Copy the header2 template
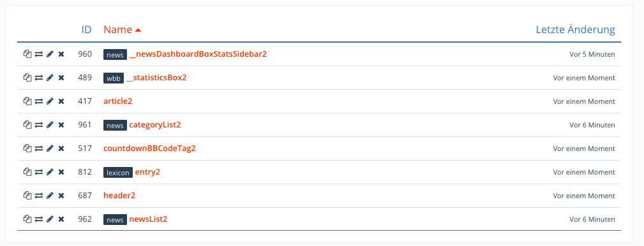This screenshot has height=246, width=644. [27, 196]
